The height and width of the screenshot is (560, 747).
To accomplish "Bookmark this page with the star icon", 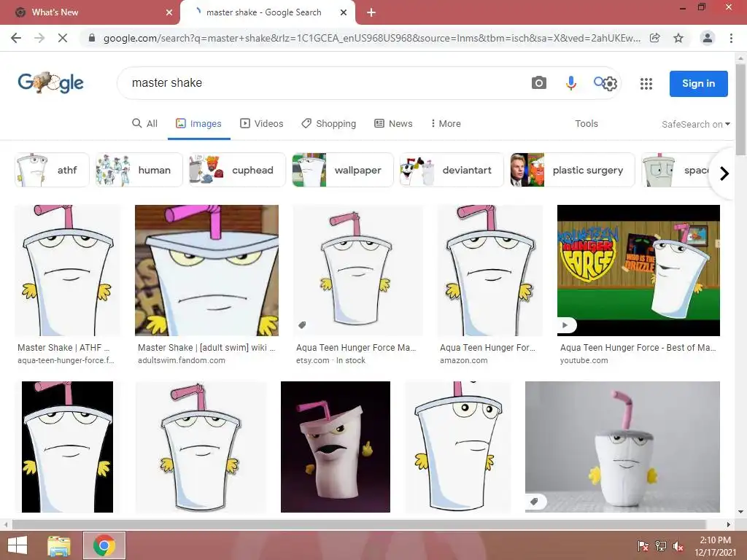I will pos(678,38).
